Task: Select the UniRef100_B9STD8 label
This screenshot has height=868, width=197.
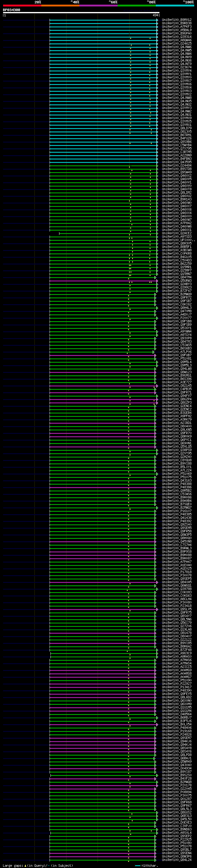Action: click(x=177, y=169)
